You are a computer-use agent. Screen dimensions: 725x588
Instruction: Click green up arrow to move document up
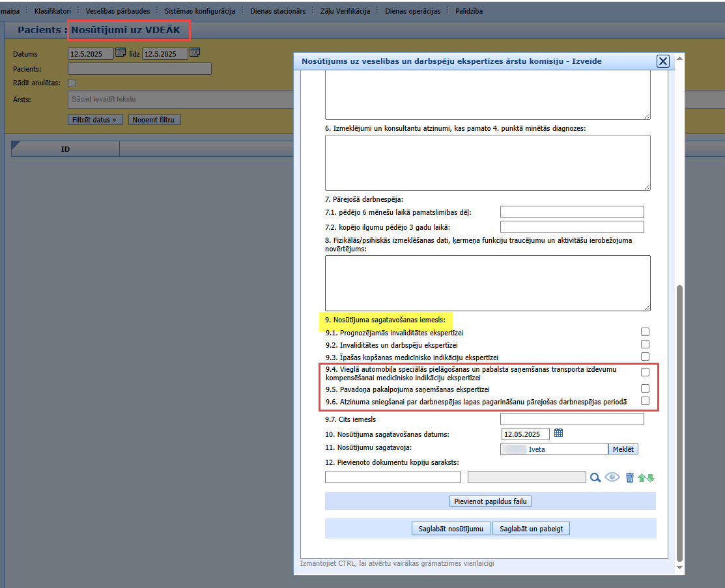(x=642, y=478)
